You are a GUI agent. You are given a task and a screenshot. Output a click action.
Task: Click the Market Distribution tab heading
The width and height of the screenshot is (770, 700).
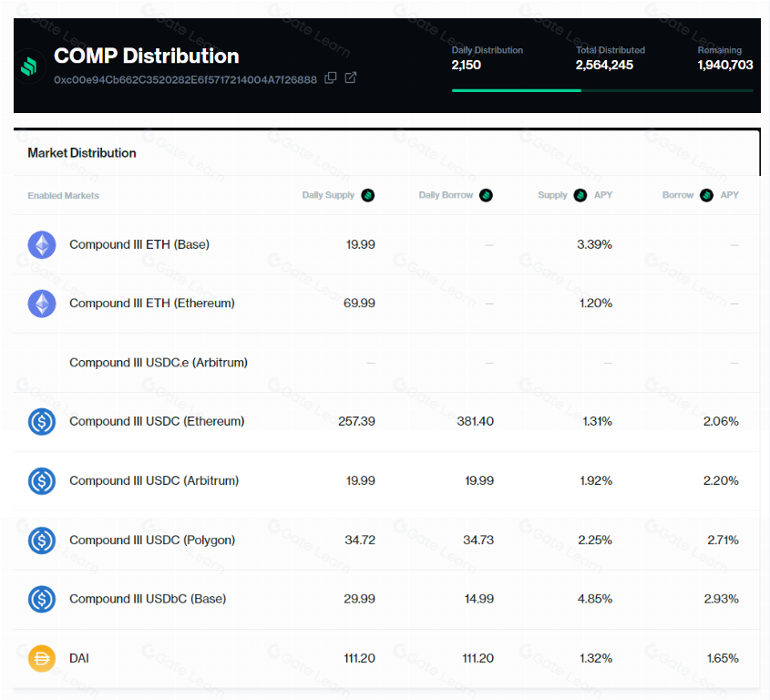(x=81, y=153)
